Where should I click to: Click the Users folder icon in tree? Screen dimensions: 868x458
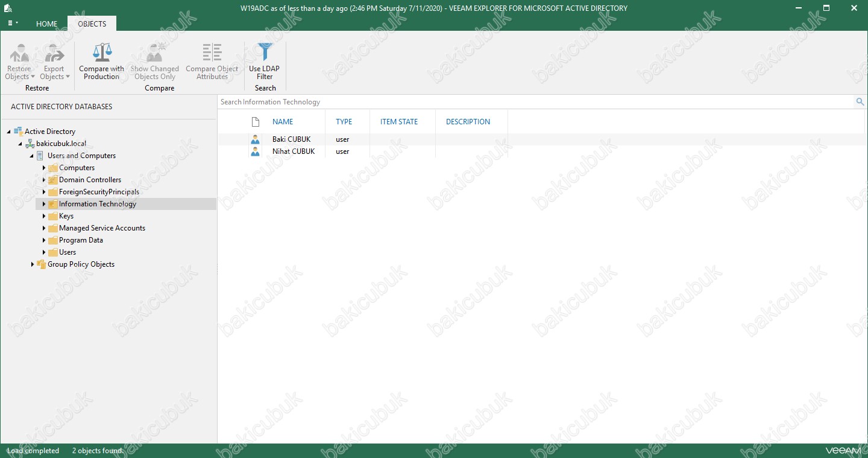53,252
